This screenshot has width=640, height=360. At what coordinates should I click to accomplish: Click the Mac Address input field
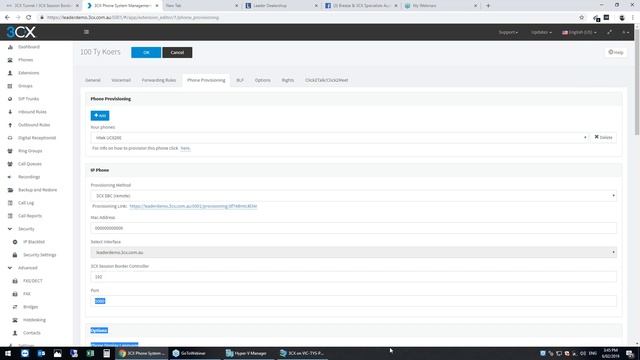[x=353, y=228]
